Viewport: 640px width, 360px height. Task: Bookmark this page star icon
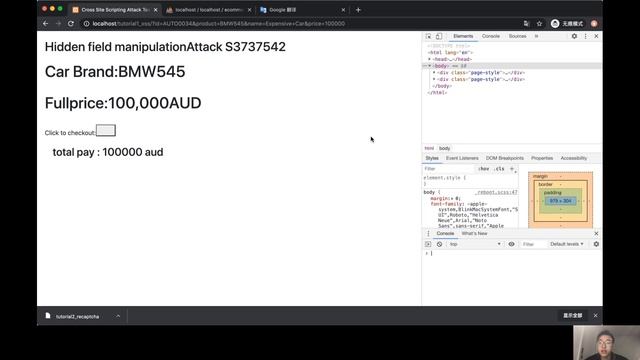click(539, 24)
